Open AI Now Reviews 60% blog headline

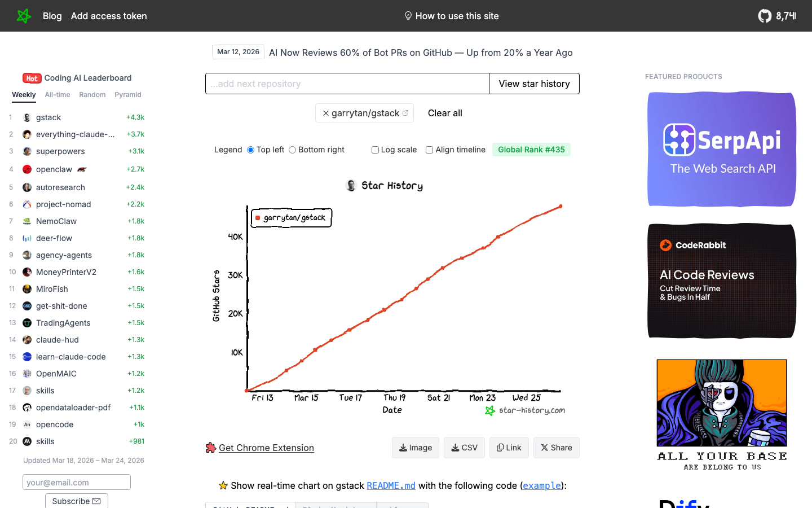point(421,52)
